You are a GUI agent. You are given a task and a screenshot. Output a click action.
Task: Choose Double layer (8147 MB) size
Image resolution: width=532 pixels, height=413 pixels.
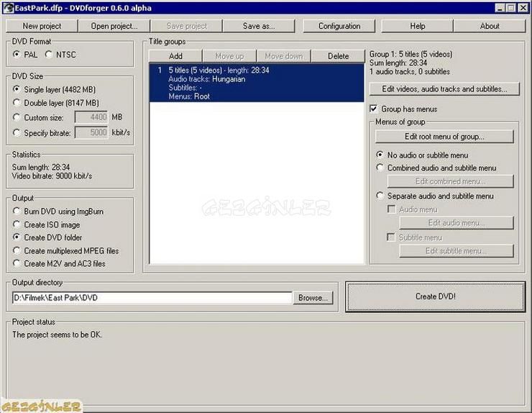click(x=17, y=103)
